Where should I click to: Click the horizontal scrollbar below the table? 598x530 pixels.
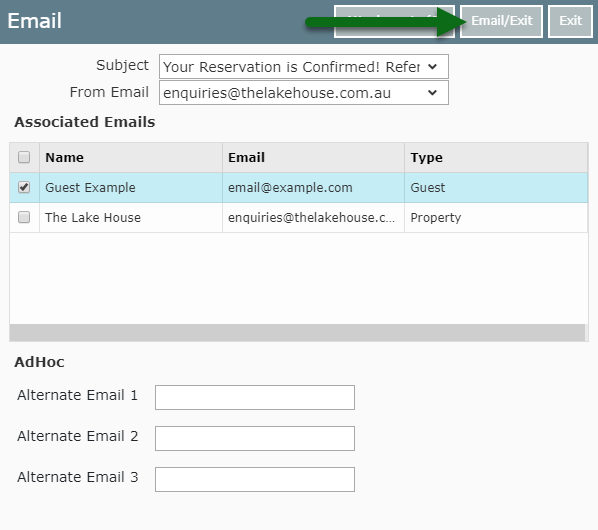(297, 332)
